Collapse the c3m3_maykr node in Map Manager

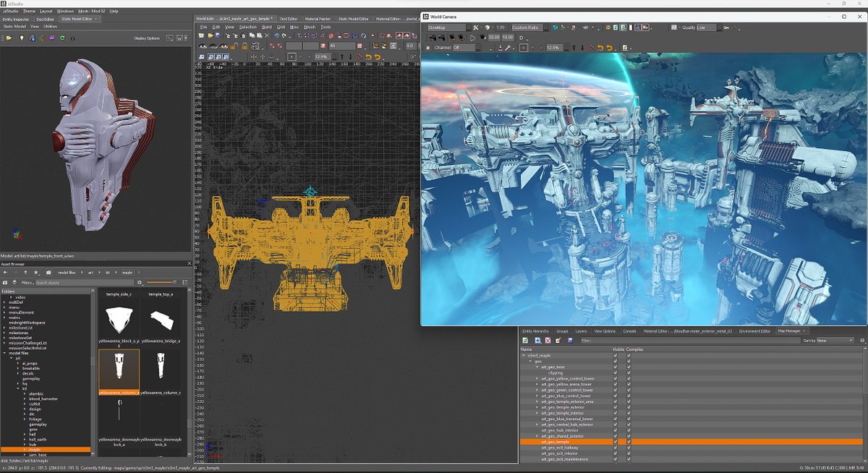[523, 355]
